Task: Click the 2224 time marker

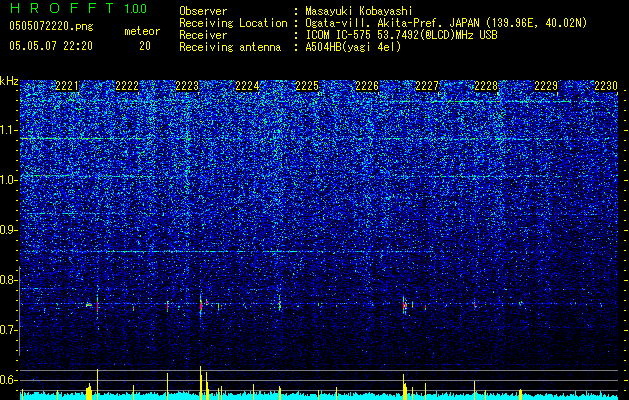Action: coord(247,86)
